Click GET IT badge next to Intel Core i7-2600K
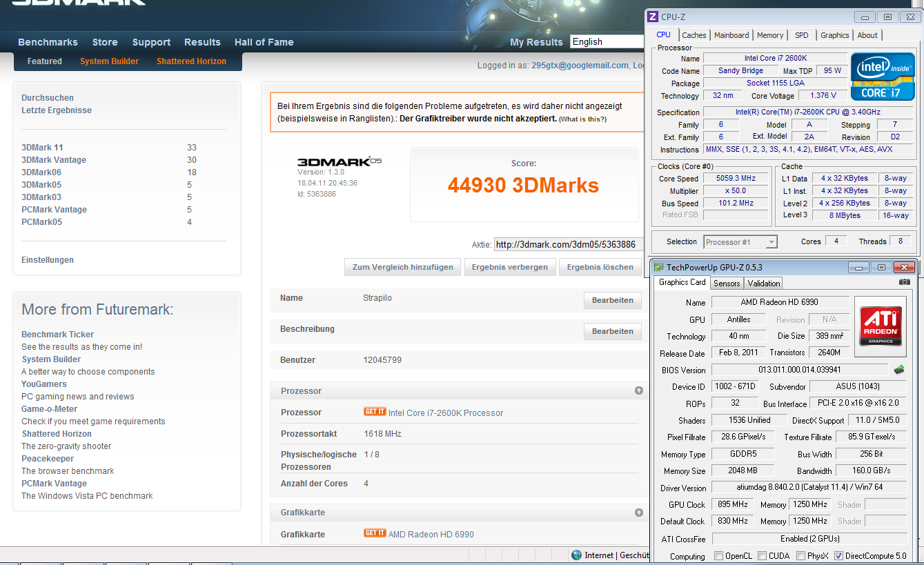The height and width of the screenshot is (565, 924). pyautogui.click(x=375, y=412)
